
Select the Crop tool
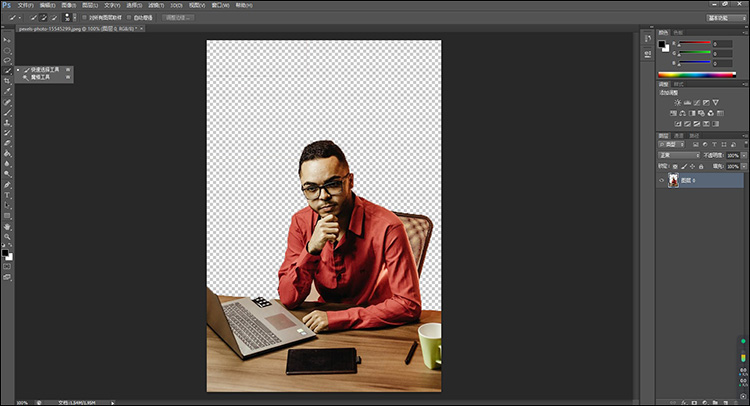pyautogui.click(x=7, y=81)
